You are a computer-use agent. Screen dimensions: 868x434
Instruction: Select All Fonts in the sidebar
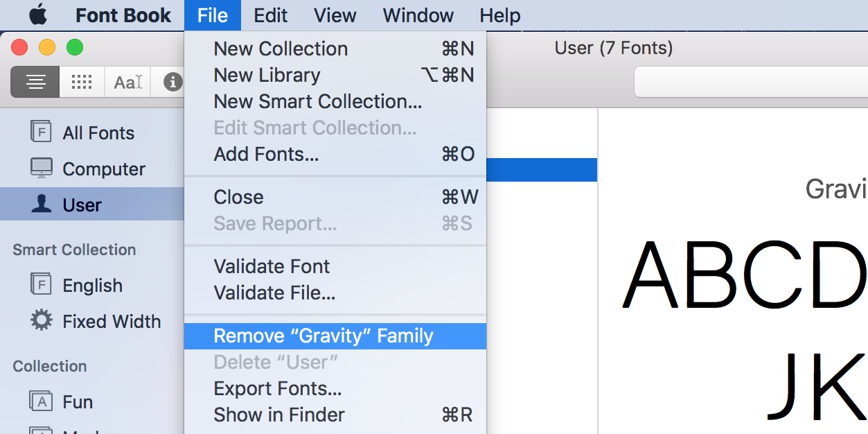[x=99, y=132]
